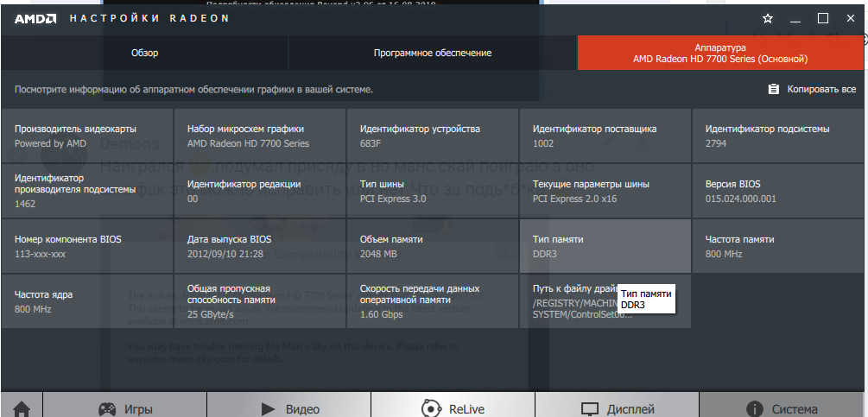Select the Производитель видеокарты tile
The width and height of the screenshot is (868, 417).
pyautogui.click(x=87, y=136)
